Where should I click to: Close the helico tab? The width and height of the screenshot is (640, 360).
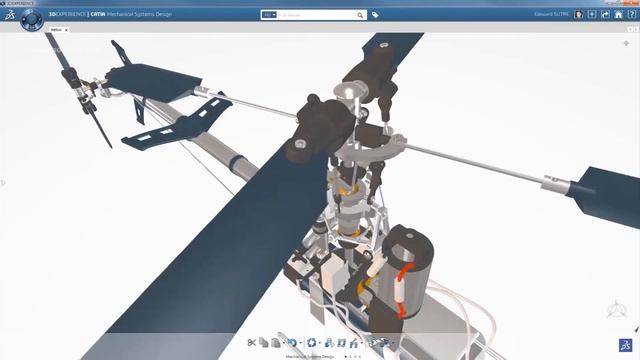[66, 30]
